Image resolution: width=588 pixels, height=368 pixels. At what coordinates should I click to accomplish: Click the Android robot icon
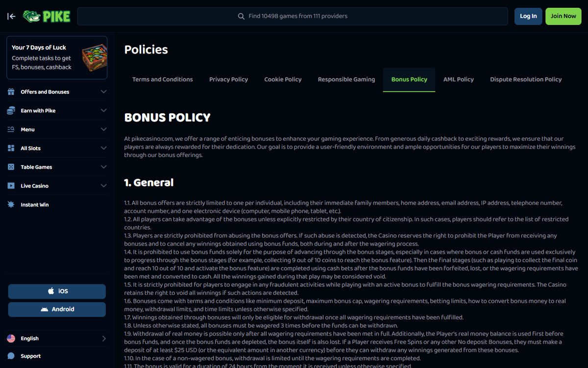click(44, 309)
